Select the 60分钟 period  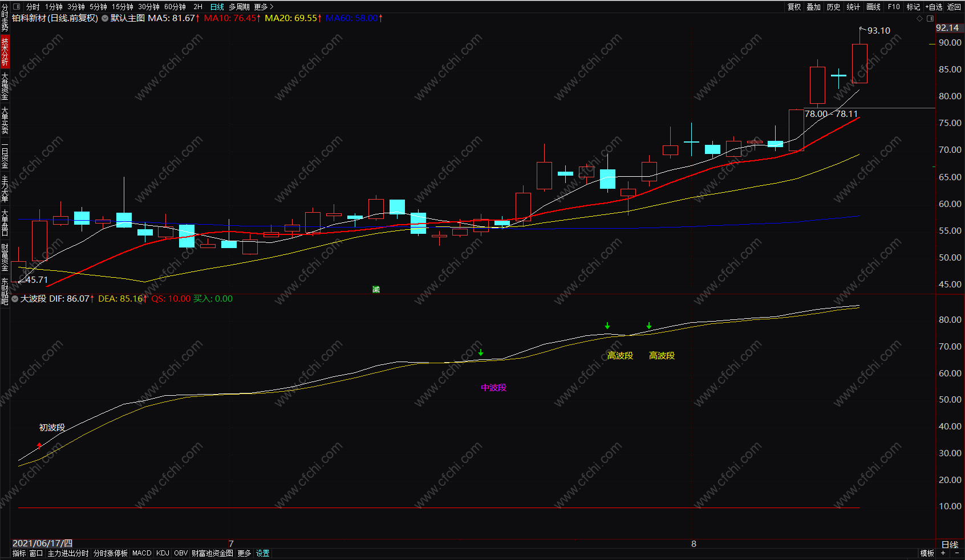[x=175, y=7]
